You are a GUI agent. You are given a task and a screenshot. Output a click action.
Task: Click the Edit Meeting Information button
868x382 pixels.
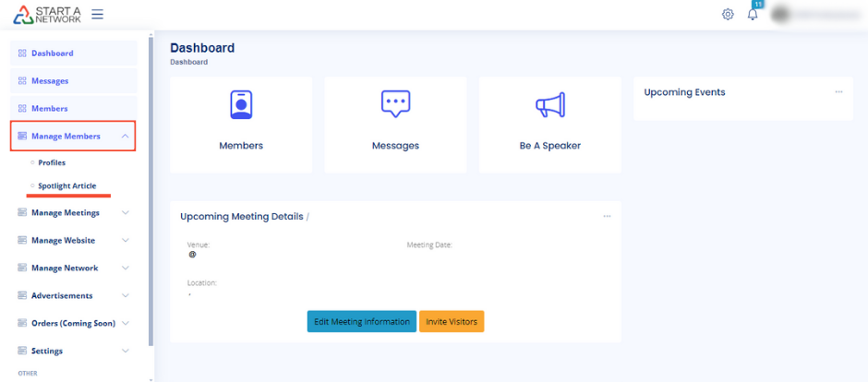tap(361, 322)
